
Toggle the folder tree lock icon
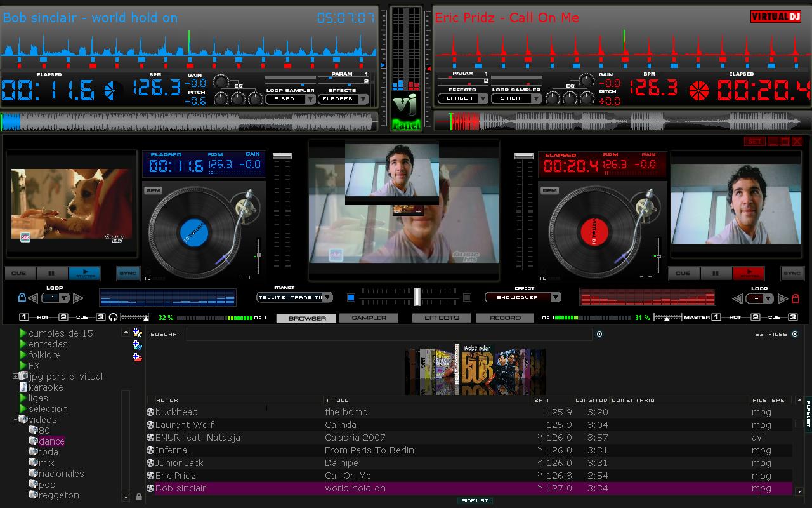click(x=138, y=497)
